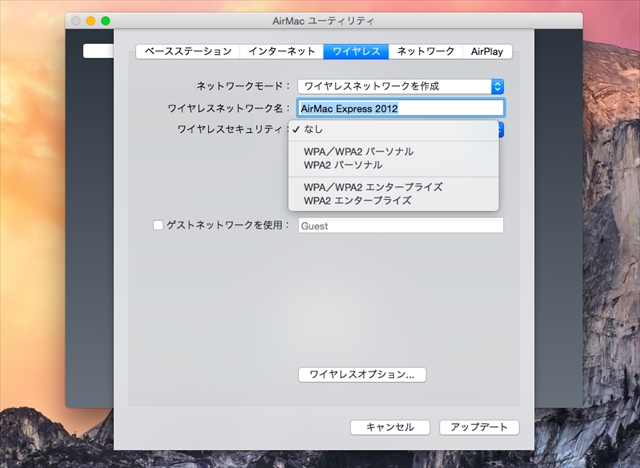Choose WPA2 エンタープライズ option

click(393, 200)
